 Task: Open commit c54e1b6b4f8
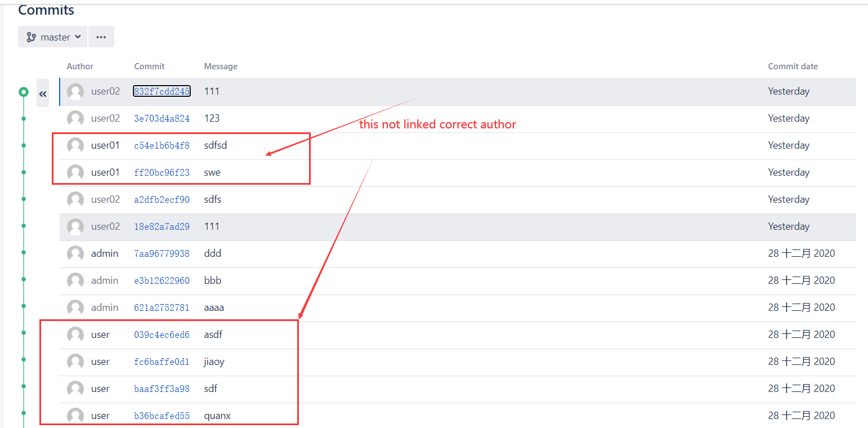tap(162, 145)
